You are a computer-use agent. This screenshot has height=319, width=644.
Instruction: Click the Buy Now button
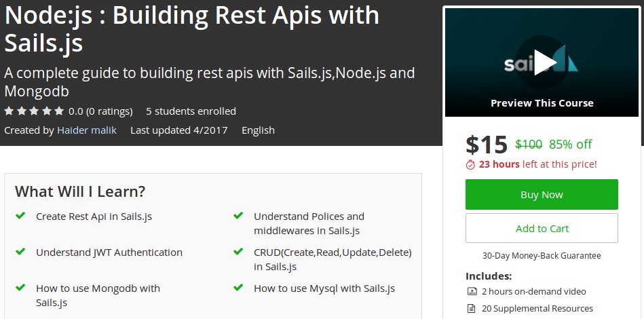tap(542, 195)
